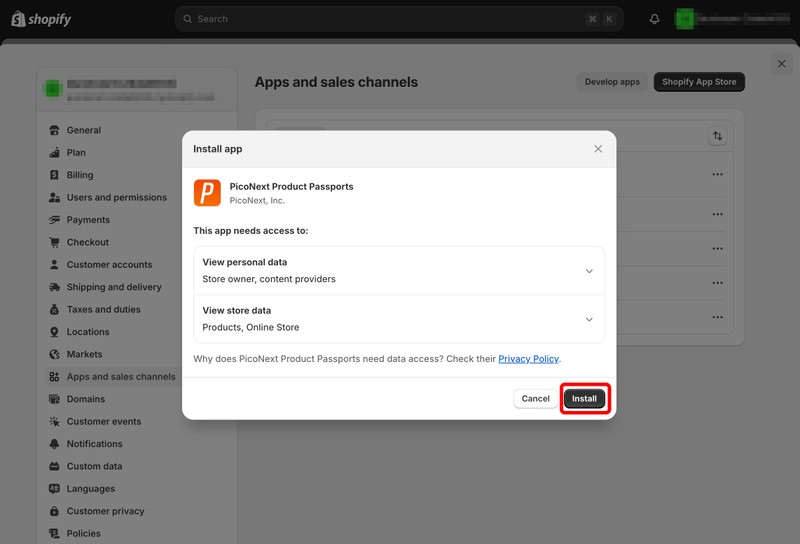The height and width of the screenshot is (544, 800).
Task: Click the Install button
Action: [584, 398]
